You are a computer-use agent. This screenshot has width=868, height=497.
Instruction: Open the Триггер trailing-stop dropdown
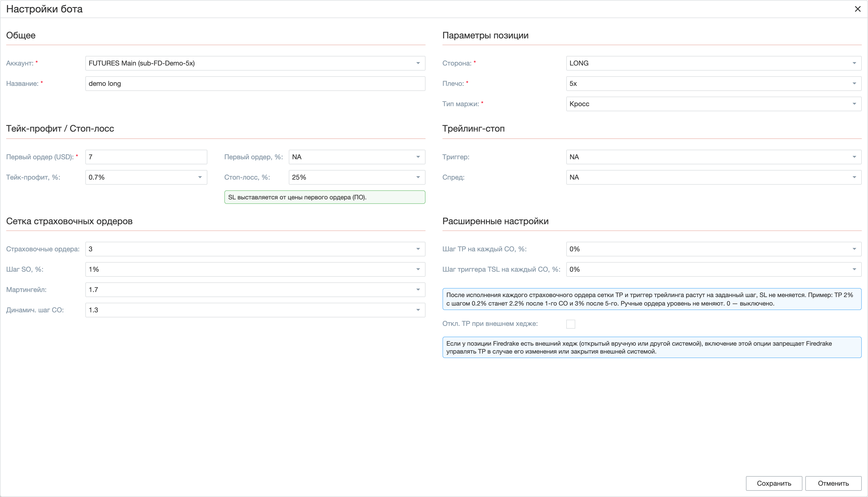coord(714,157)
